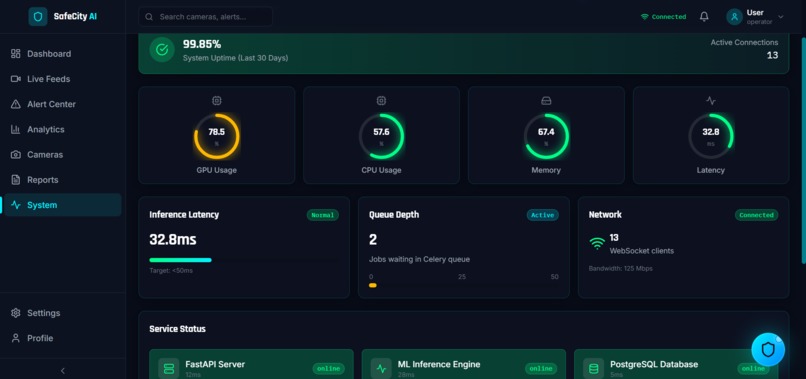The height and width of the screenshot is (379, 806).
Task: Click the Cameras camera icon
Action: pos(15,154)
